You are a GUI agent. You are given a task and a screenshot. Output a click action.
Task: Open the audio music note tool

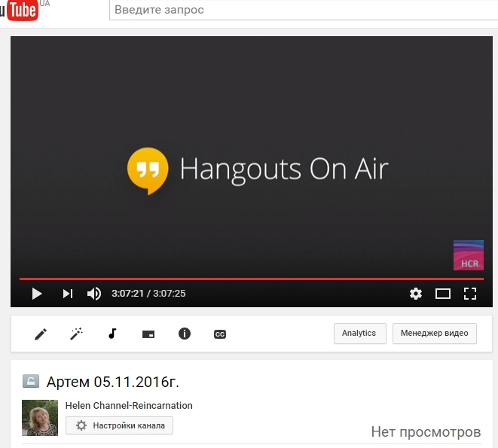(112, 334)
